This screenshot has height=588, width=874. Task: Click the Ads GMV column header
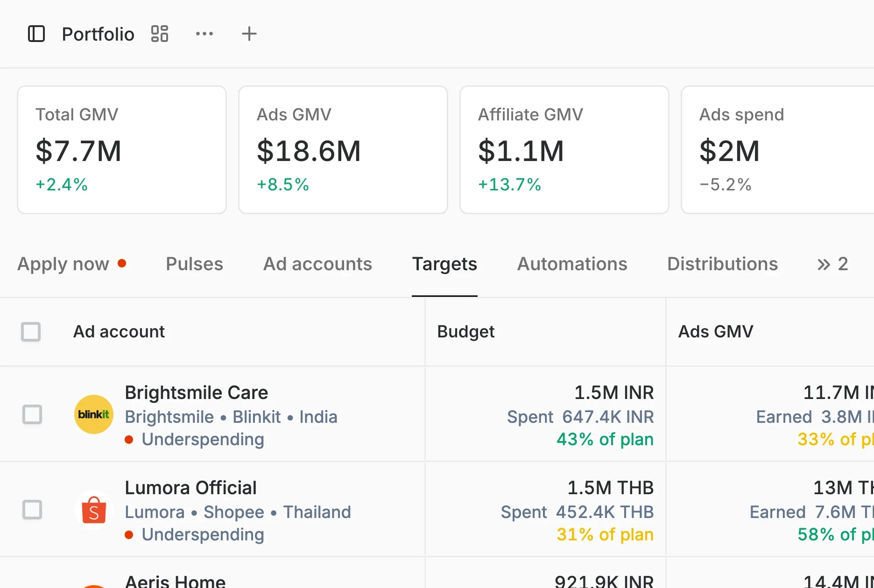pos(716,332)
